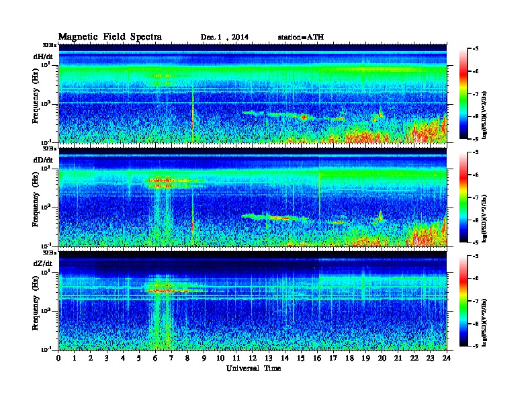Click hour tick label "8" on time axis

(187, 359)
